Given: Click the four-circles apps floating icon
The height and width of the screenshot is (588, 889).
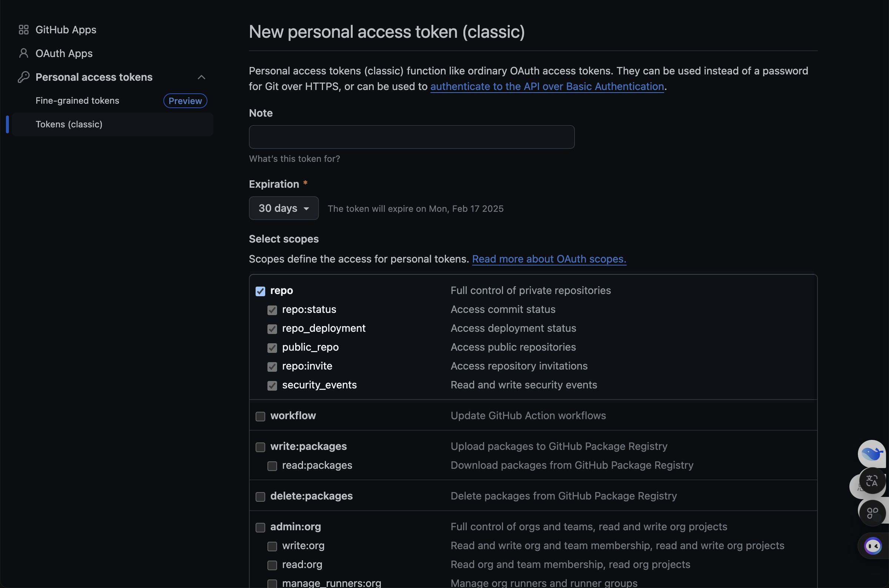Looking at the screenshot, I should 872,513.
